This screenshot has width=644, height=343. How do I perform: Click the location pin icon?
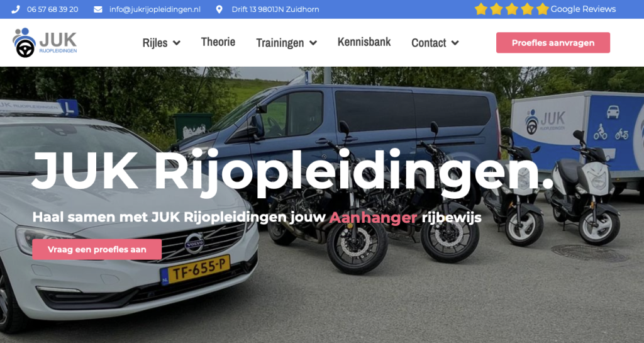coord(219,9)
